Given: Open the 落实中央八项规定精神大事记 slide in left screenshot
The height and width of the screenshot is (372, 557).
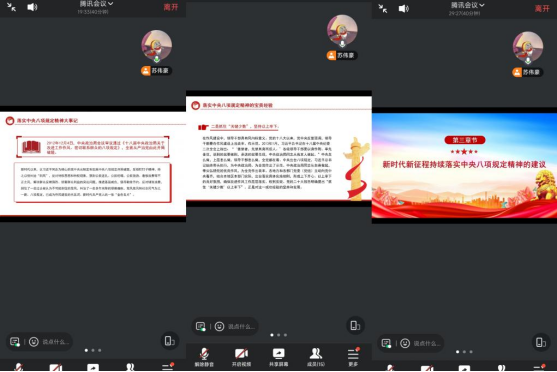Looking at the screenshot, I should click(93, 163).
